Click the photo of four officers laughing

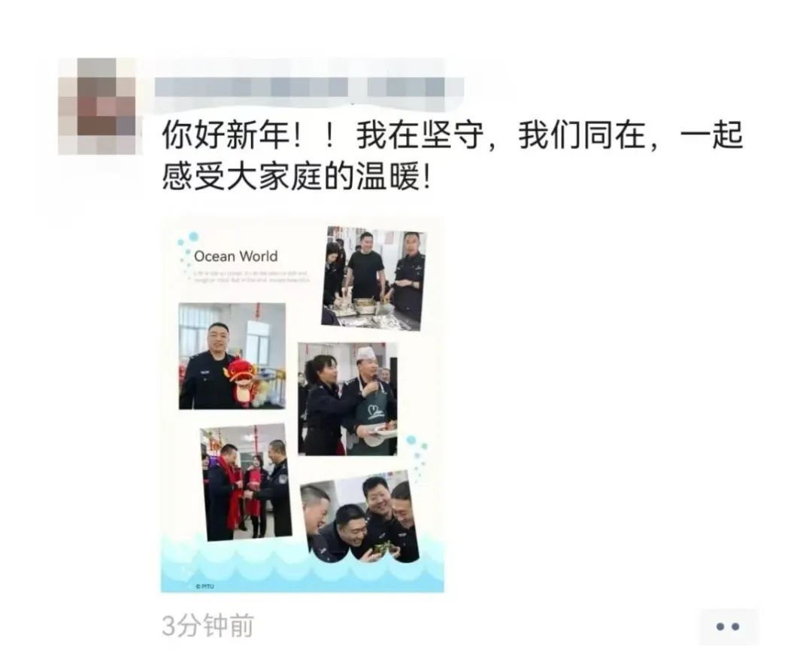tap(359, 517)
